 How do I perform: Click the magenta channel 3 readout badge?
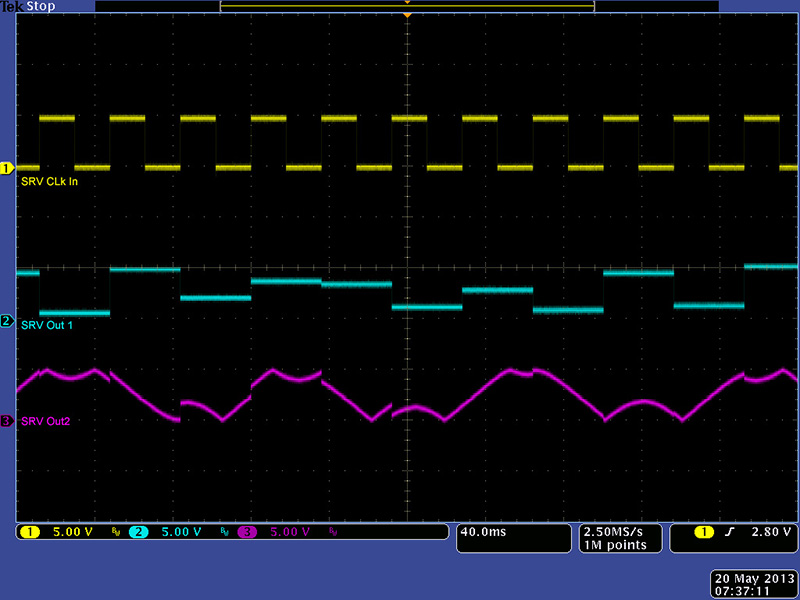click(x=248, y=532)
